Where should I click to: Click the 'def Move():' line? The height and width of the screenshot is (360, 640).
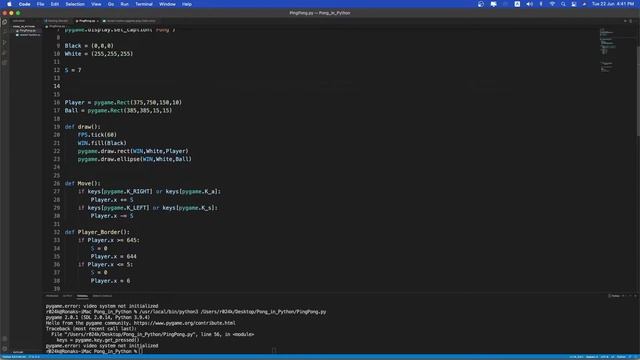point(82,184)
